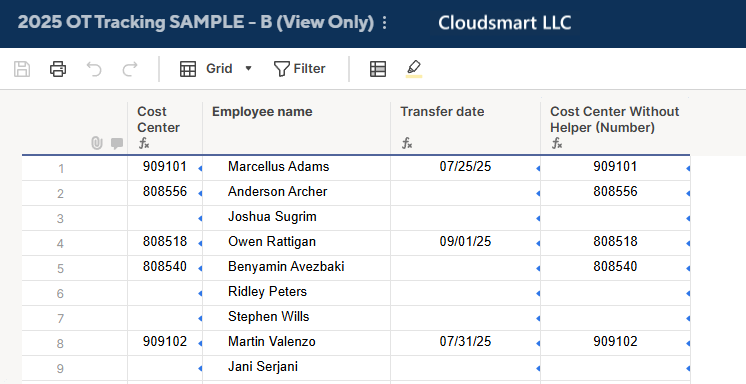Image resolution: width=746 pixels, height=384 pixels.
Task: Click the 07/31/25 transfer date cell
Action: pos(465,343)
